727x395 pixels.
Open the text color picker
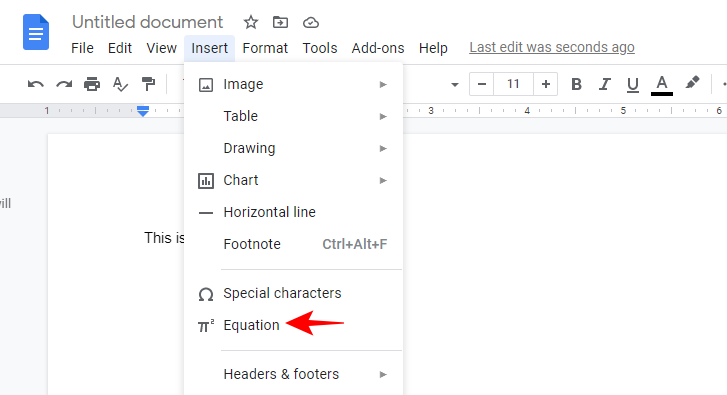click(x=662, y=85)
